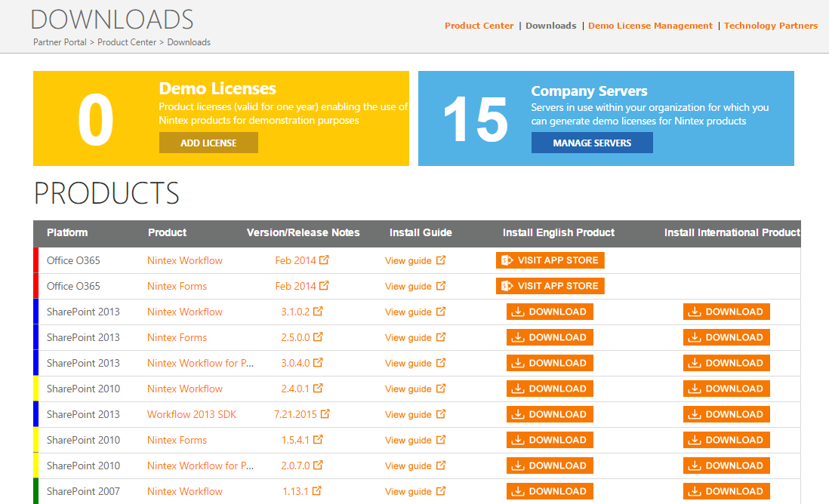829x504 pixels.
Task: Click external link icon next to version 2.5.0.0
Action: [x=318, y=337]
